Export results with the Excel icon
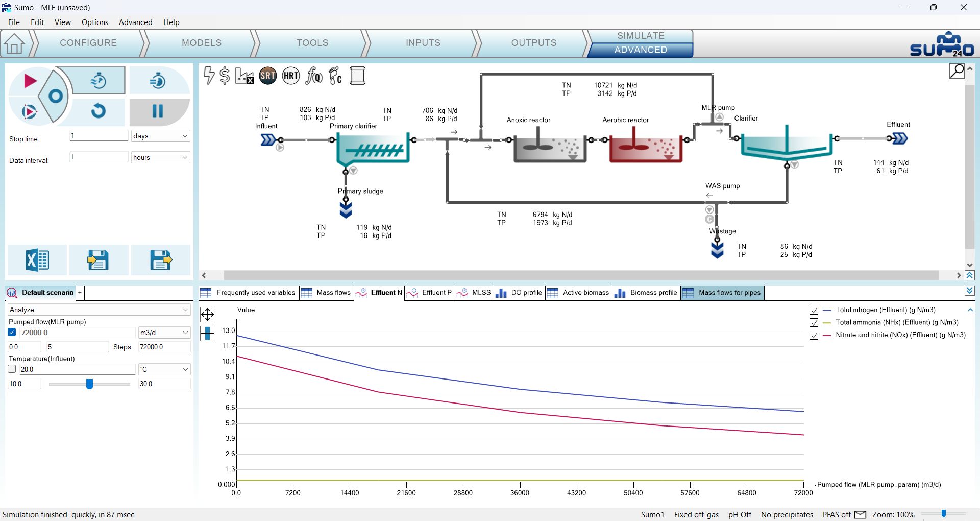 point(37,260)
